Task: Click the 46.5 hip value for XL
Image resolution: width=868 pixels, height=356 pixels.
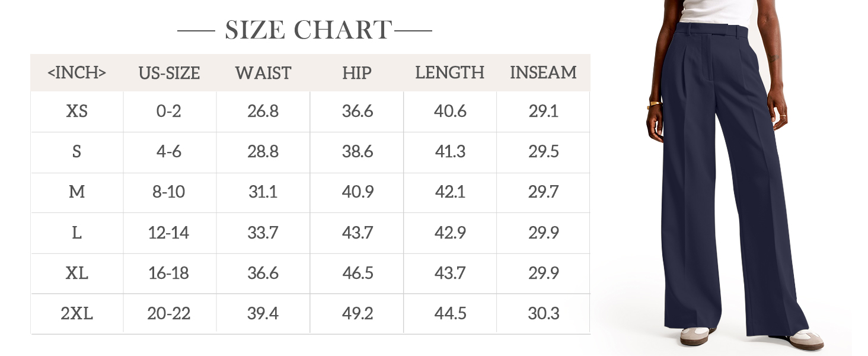Action: click(357, 273)
